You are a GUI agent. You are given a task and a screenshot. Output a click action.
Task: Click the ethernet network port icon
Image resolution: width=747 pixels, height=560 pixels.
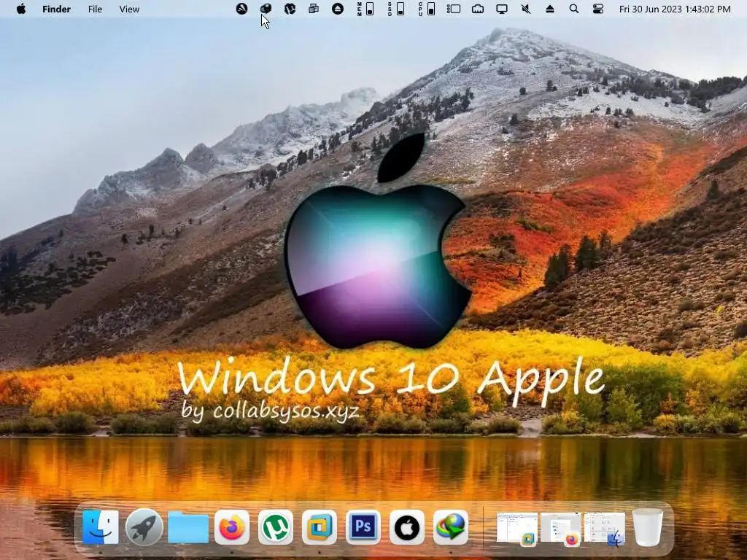click(478, 9)
